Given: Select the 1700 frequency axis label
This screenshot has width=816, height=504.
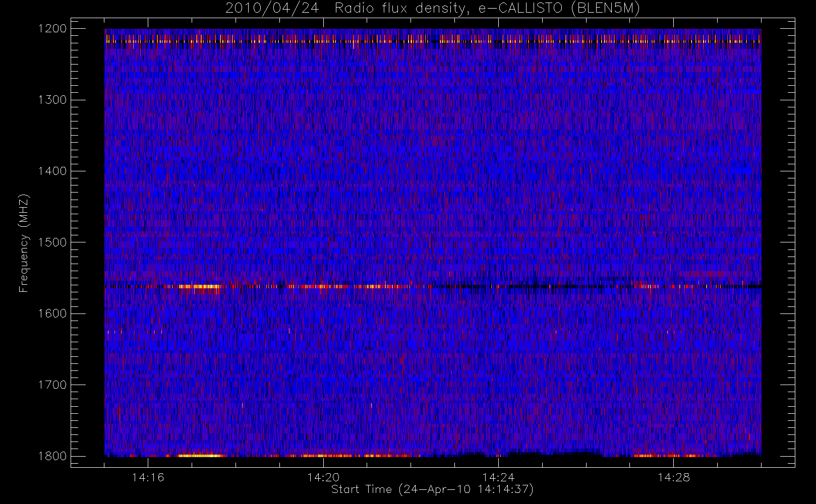Looking at the screenshot, I should [x=52, y=385].
